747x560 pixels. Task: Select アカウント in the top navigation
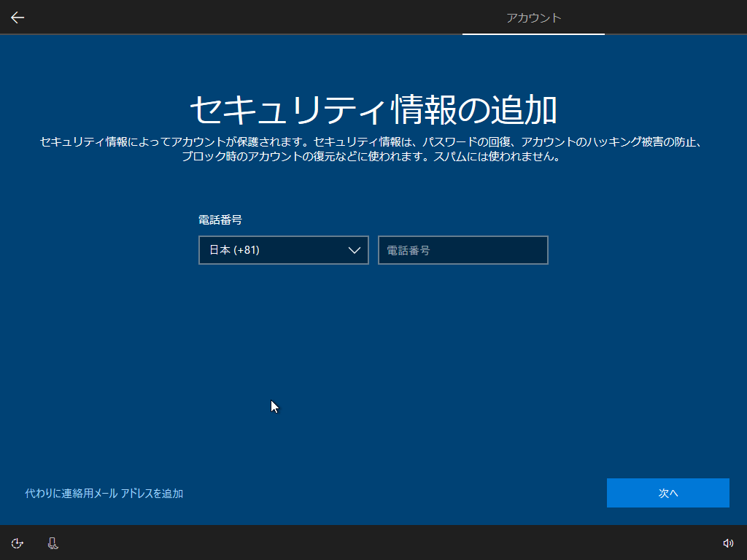[533, 17]
